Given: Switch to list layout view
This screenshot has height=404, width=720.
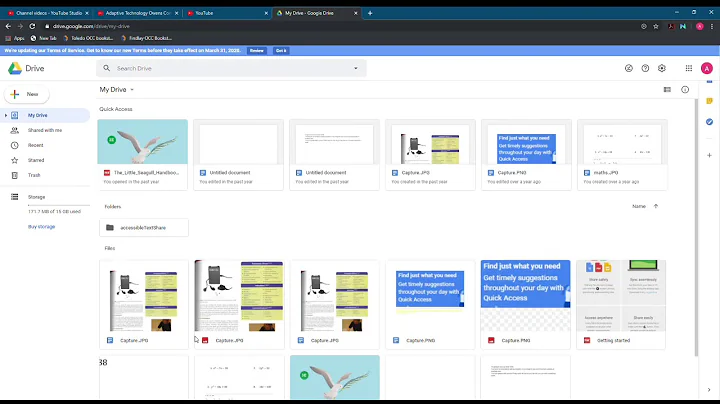Looking at the screenshot, I should click(x=667, y=90).
